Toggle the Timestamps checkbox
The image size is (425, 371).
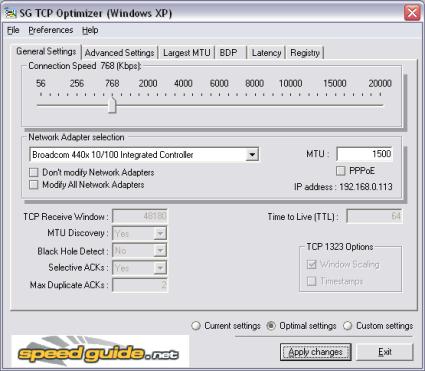tap(311, 281)
